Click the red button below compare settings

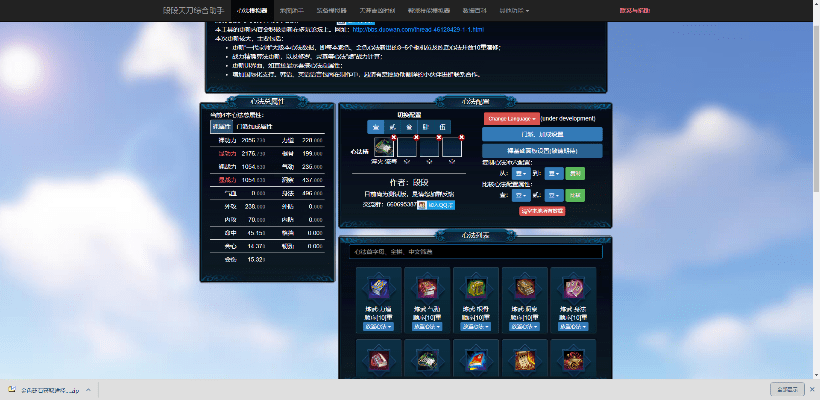click(x=541, y=211)
